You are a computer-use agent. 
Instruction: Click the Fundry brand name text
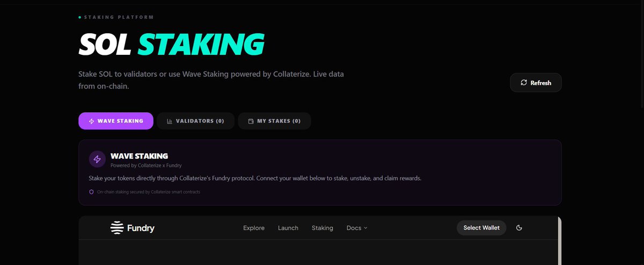(141, 228)
